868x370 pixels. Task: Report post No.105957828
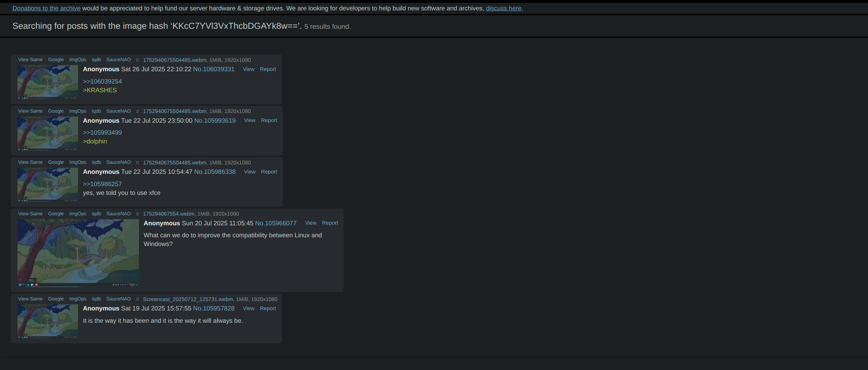[x=268, y=308]
